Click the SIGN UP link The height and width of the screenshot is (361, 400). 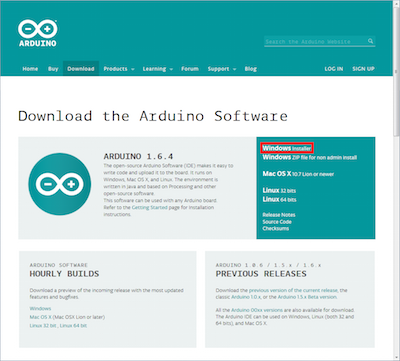click(363, 69)
